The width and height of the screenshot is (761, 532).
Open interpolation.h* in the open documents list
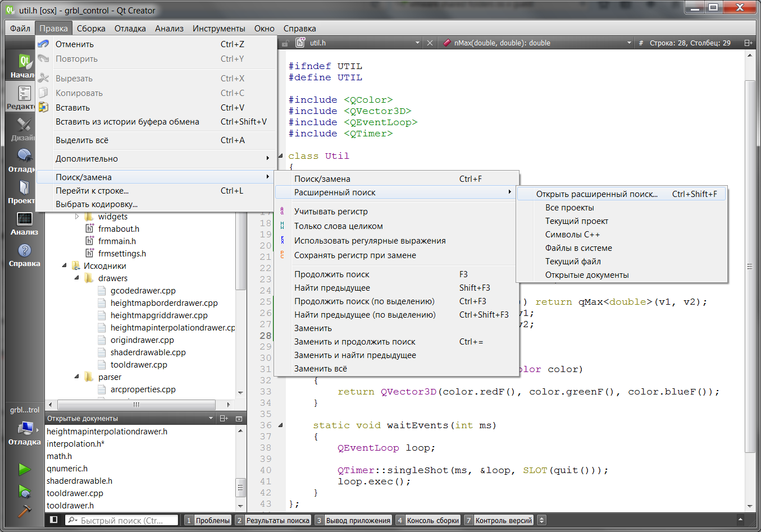(75, 444)
